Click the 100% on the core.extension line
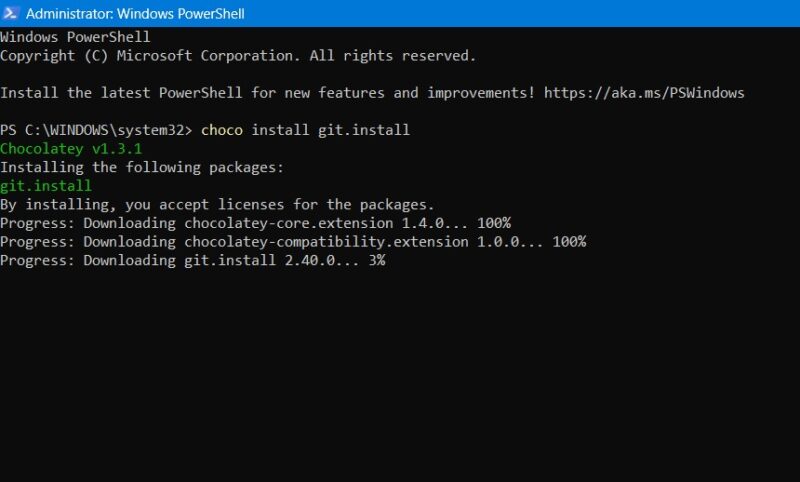800x482 pixels. (494, 223)
